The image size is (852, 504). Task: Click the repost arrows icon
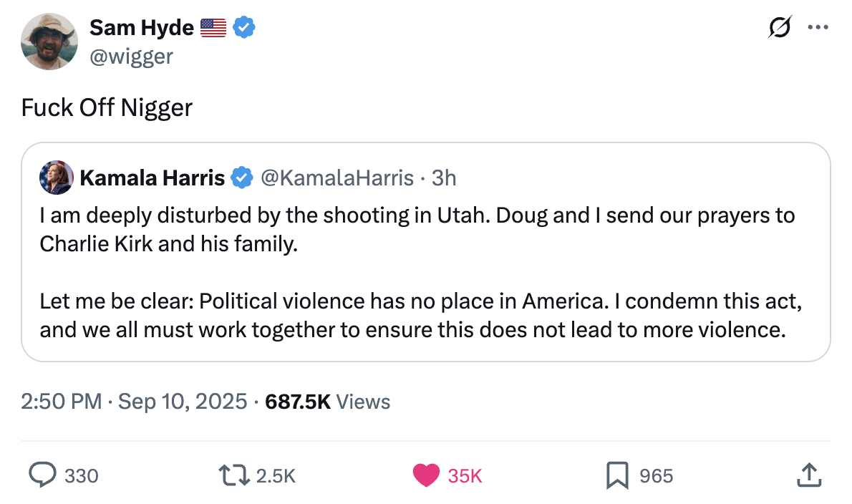[x=234, y=475]
